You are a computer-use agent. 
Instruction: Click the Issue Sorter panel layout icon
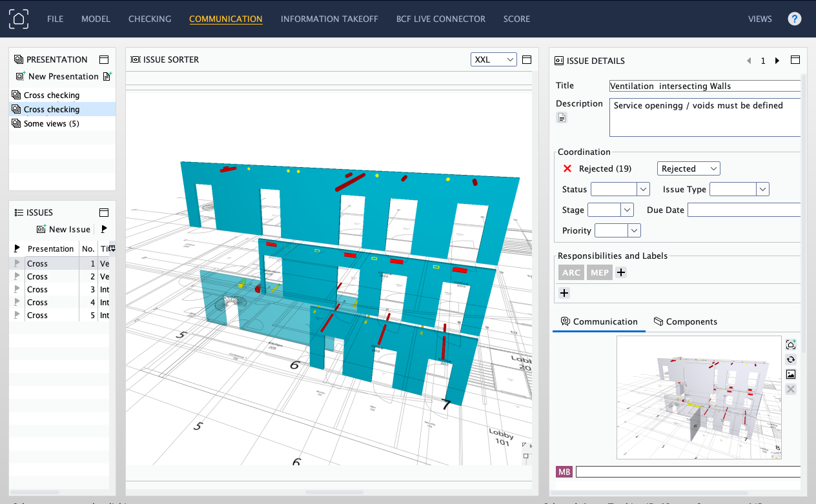(x=526, y=59)
